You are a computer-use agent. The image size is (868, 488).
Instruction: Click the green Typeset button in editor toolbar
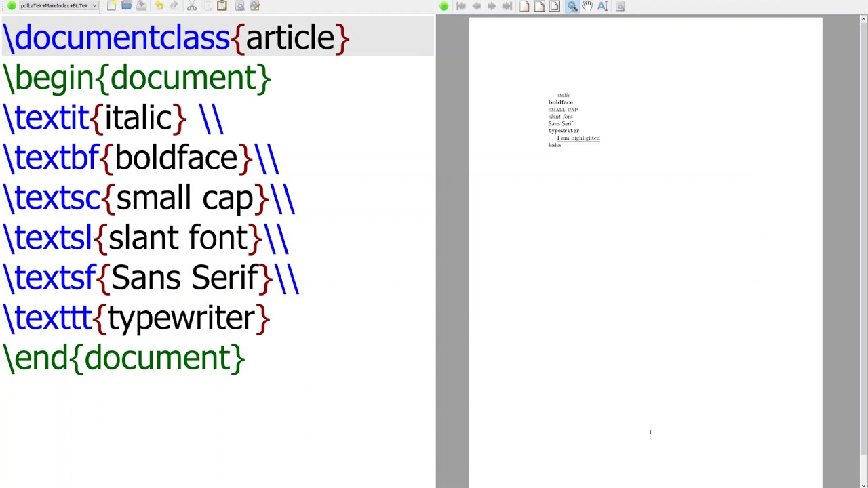click(x=12, y=5)
